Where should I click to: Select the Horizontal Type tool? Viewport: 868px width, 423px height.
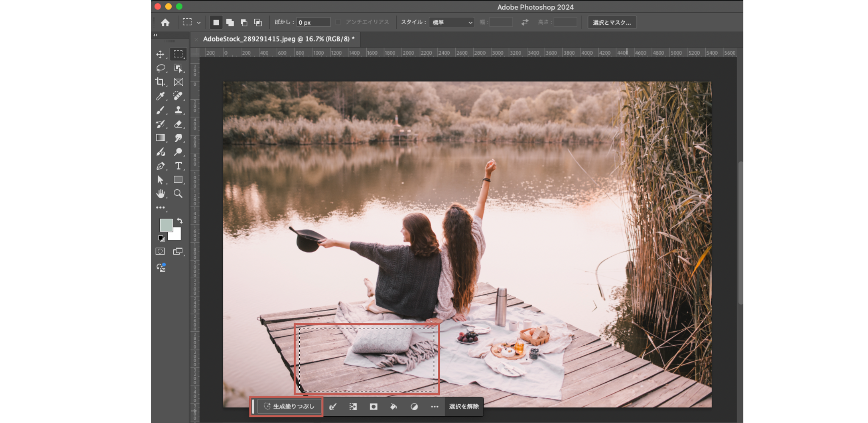178,166
